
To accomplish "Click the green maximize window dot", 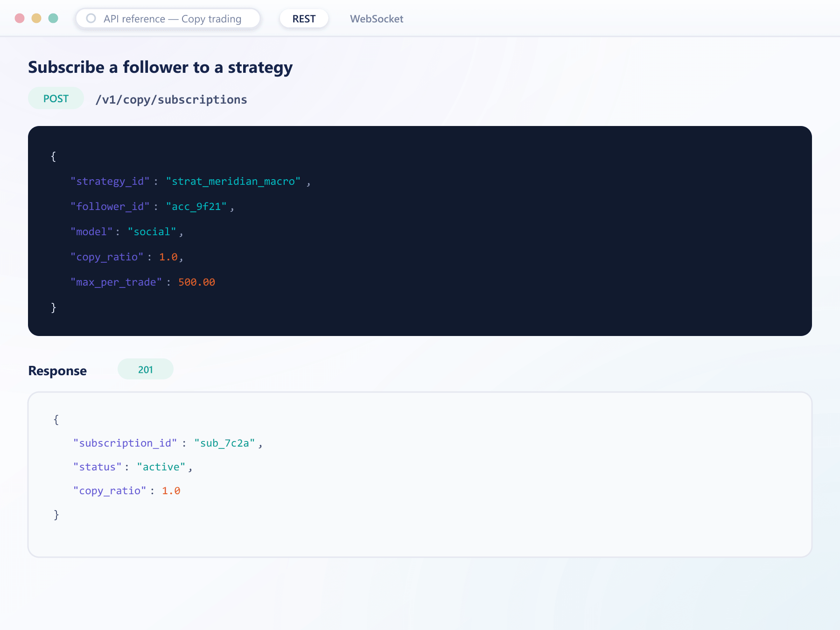I will pos(53,18).
